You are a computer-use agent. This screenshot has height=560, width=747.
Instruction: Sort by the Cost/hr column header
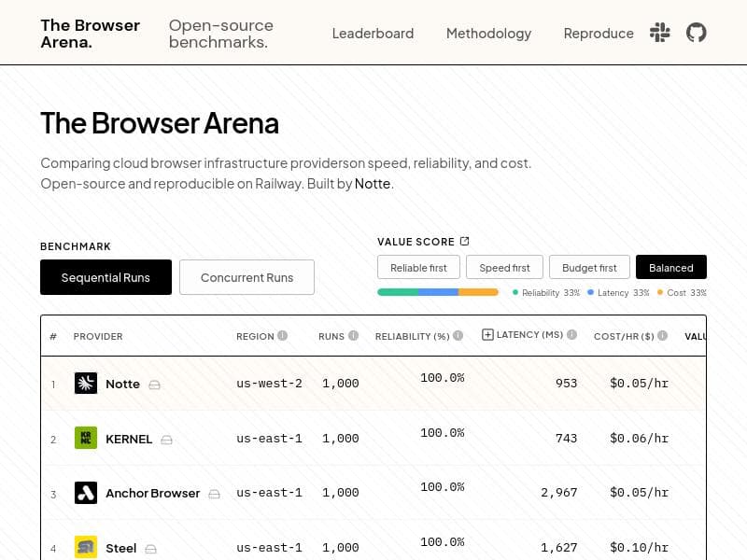point(624,336)
